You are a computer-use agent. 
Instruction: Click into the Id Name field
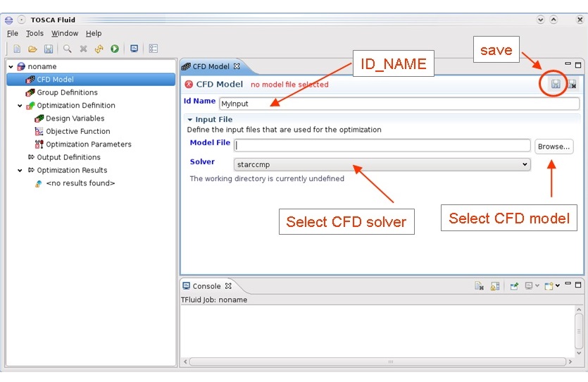[x=399, y=104]
